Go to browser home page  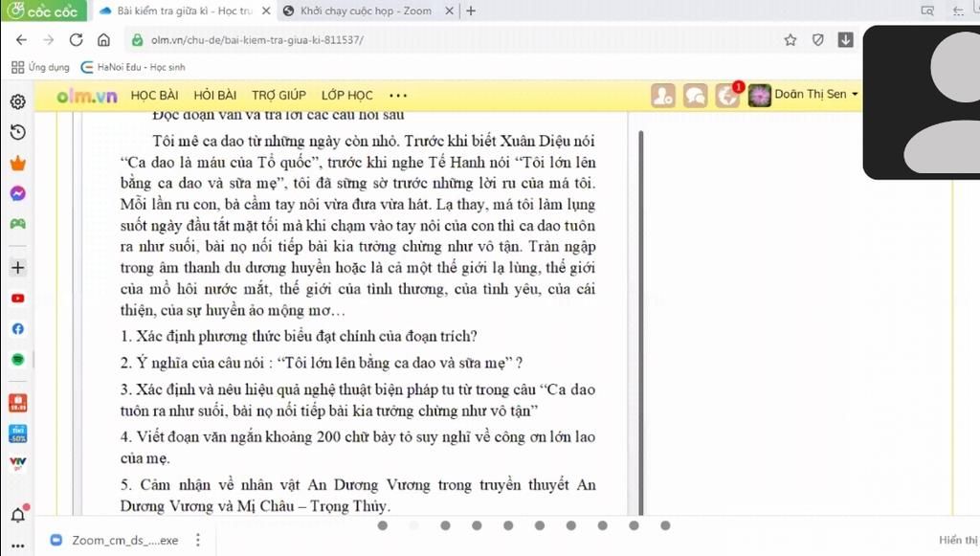[103, 40]
